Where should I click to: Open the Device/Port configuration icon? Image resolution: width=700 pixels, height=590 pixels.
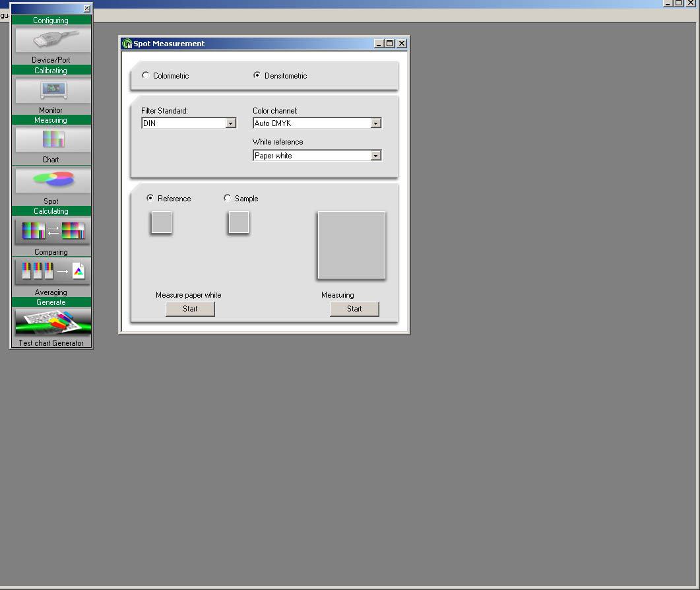coord(53,40)
